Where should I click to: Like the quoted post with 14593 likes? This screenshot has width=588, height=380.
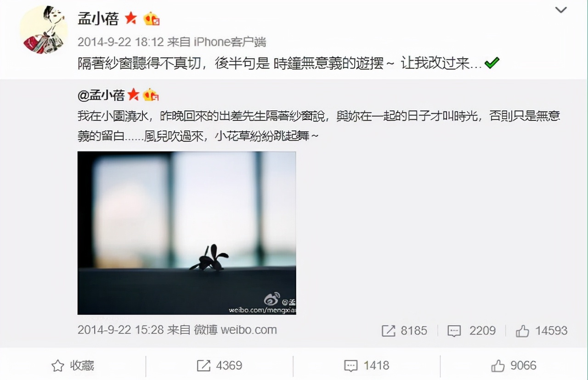[542, 330]
